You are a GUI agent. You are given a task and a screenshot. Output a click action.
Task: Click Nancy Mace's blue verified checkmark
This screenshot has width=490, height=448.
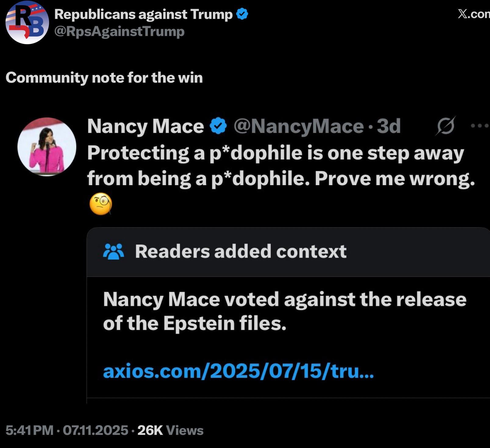click(218, 126)
